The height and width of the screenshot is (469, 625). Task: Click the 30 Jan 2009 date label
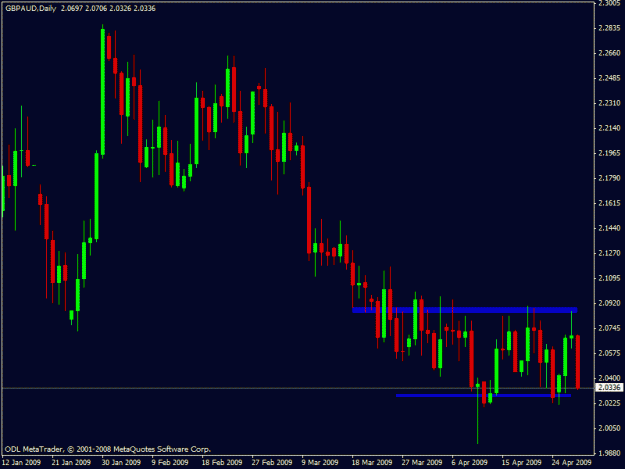tap(121, 462)
